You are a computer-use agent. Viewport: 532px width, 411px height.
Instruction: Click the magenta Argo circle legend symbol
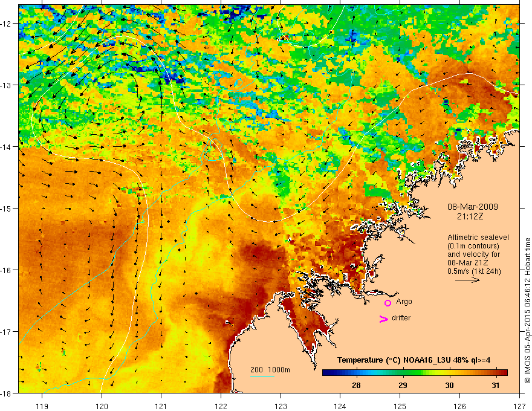(x=388, y=303)
